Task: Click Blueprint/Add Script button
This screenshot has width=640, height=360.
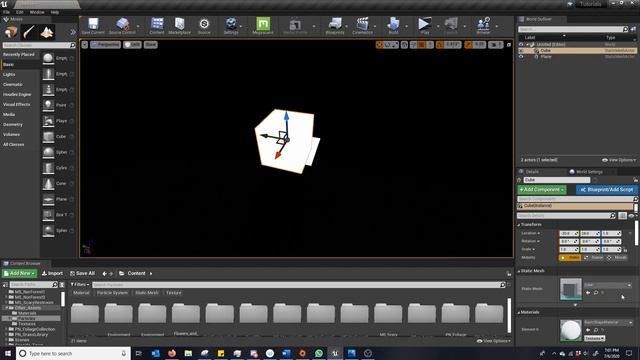Action: [607, 190]
